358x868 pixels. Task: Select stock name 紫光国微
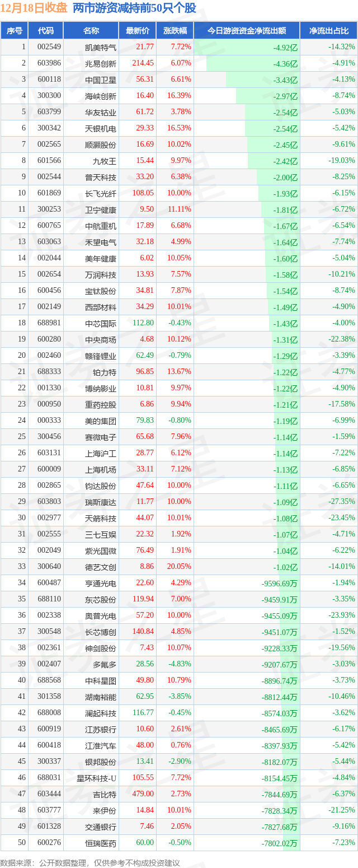(x=101, y=550)
